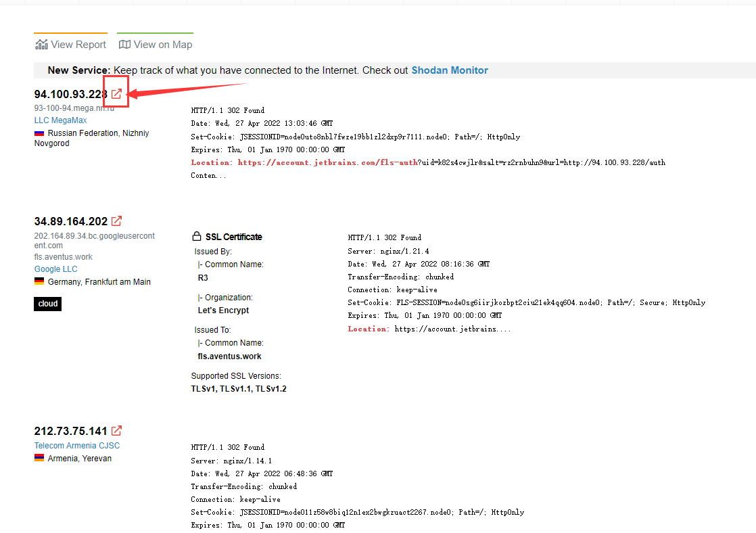Screen dimensions: 756x533
Task: Click the chart icon before View Report
Action: tap(41, 45)
